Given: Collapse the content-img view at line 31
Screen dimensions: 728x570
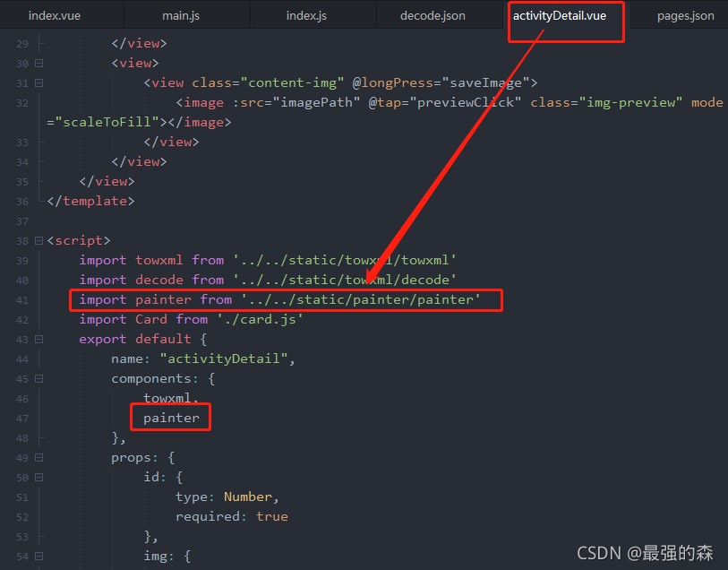Looking at the screenshot, I should tap(39, 82).
